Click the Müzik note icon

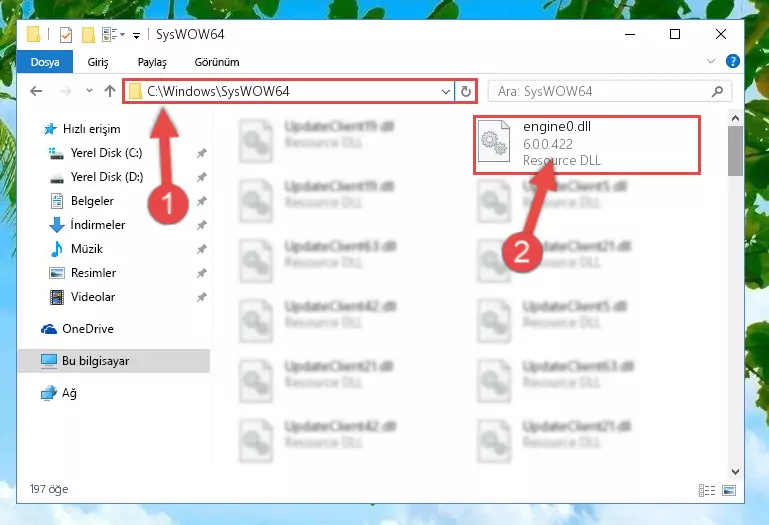tap(57, 249)
